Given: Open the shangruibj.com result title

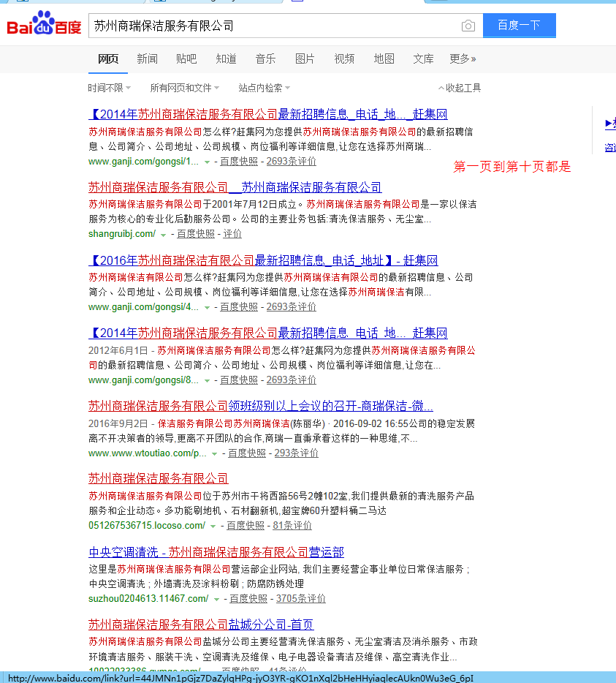Looking at the screenshot, I should point(235,187).
